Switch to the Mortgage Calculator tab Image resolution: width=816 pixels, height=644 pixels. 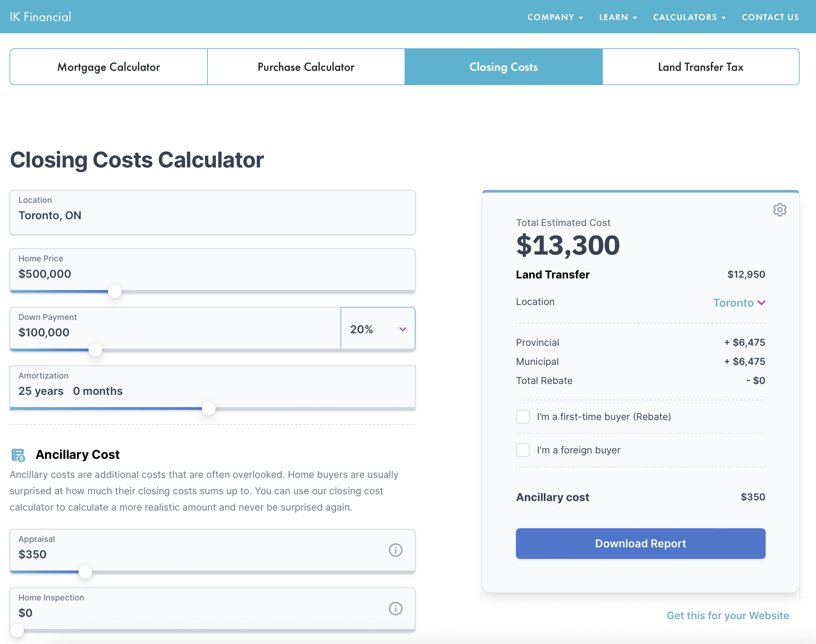109,67
